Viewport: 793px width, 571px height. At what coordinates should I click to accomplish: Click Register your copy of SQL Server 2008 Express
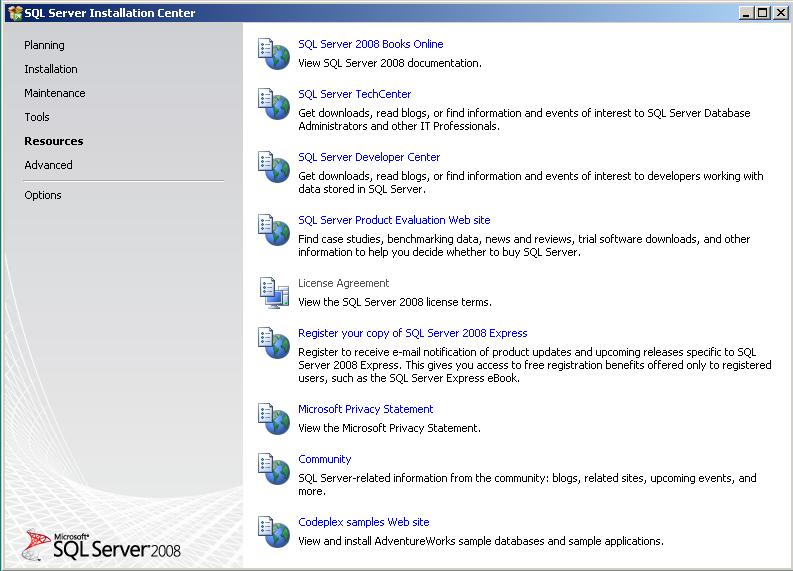coord(413,333)
